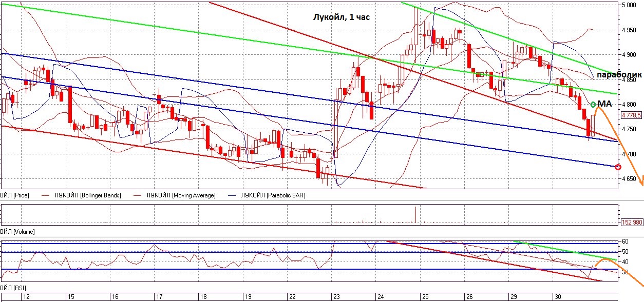Screen dimensions: 644x302
Task: Click the RSI axis level 50
Action: click(624, 251)
